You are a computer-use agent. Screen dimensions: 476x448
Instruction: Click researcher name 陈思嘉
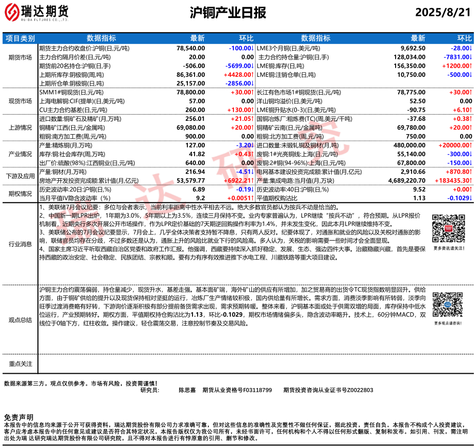pyautogui.click(x=187, y=390)
